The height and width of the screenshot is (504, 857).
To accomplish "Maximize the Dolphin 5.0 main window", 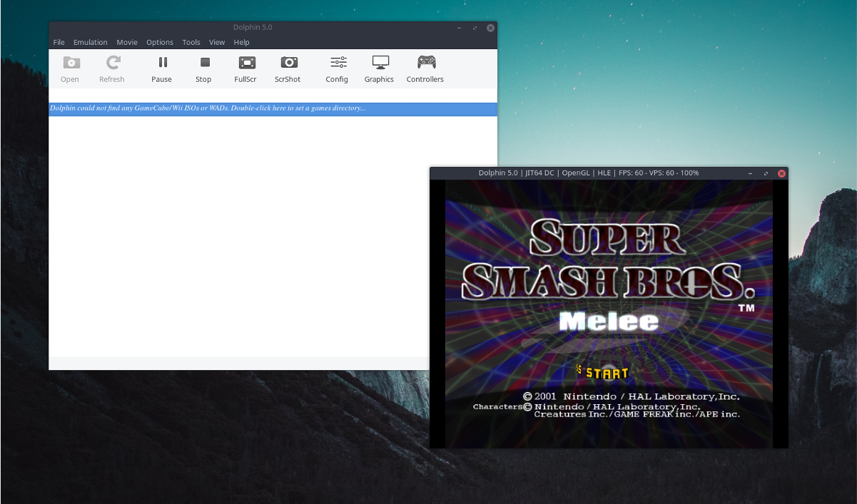I will (475, 28).
